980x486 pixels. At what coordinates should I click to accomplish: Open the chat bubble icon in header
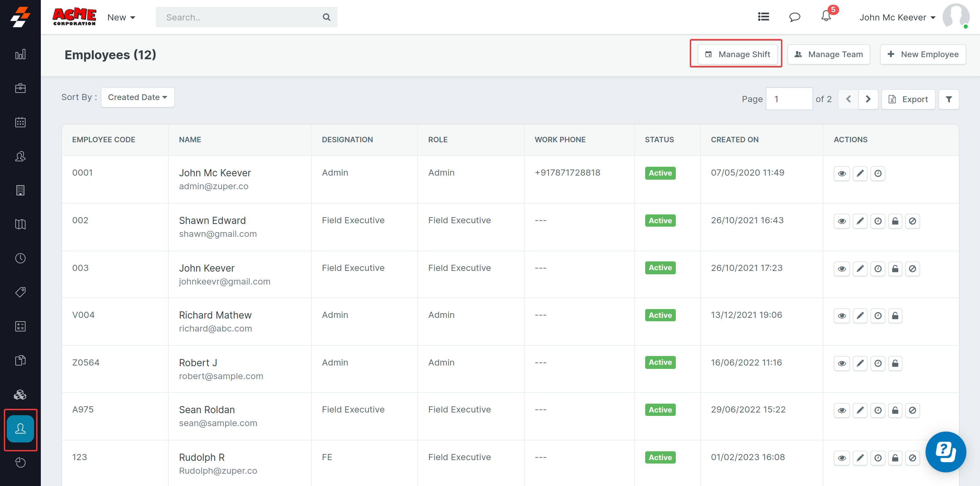(x=794, y=17)
